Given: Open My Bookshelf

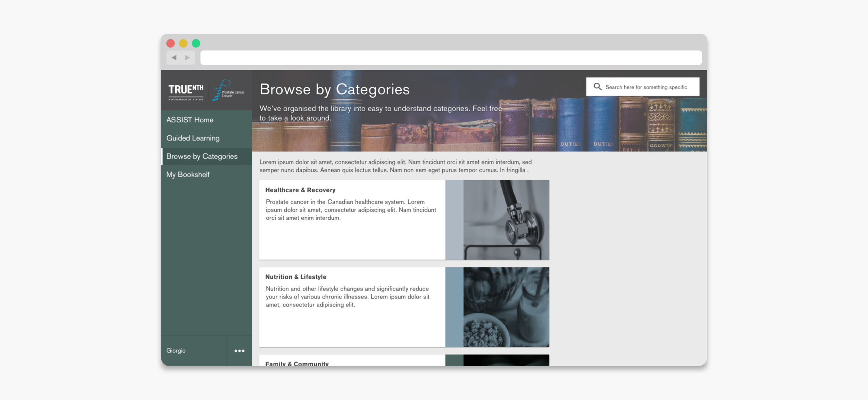Looking at the screenshot, I should pos(188,174).
